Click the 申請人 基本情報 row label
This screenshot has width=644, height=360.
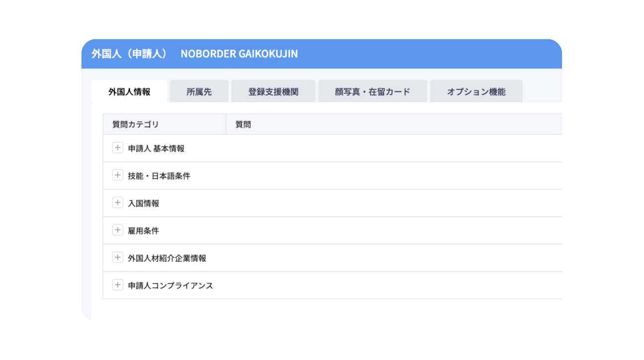click(x=156, y=148)
